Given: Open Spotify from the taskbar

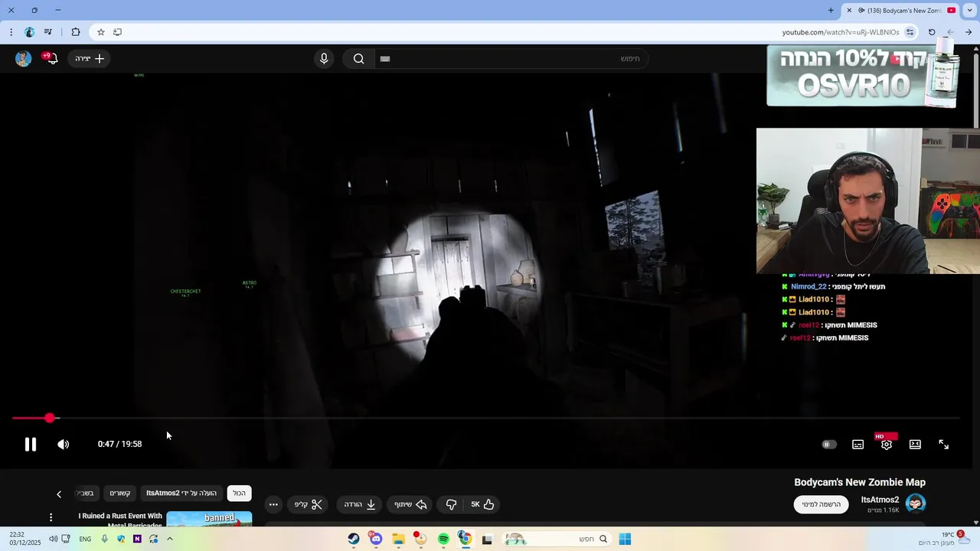Looking at the screenshot, I should (443, 539).
